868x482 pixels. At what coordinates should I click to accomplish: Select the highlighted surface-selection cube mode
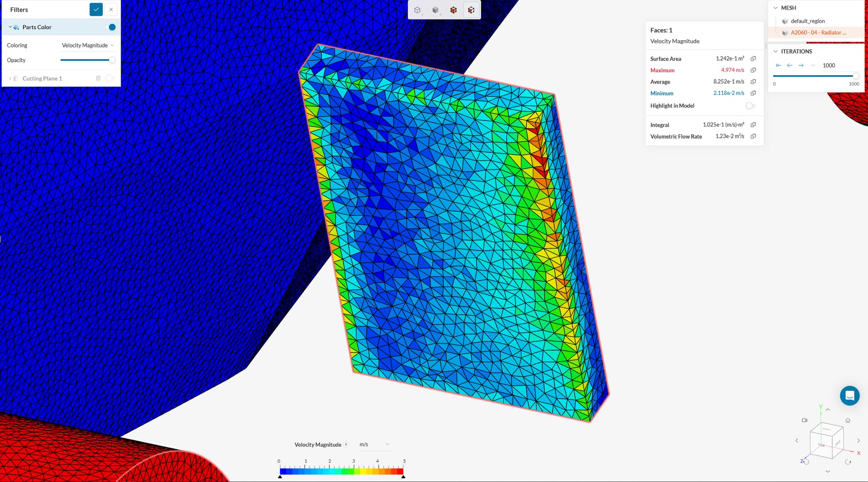(471, 9)
